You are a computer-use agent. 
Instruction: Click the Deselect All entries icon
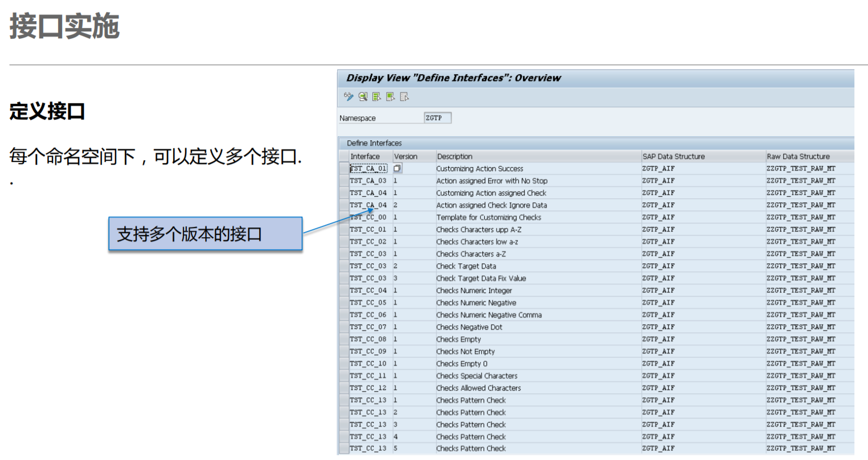(403, 97)
